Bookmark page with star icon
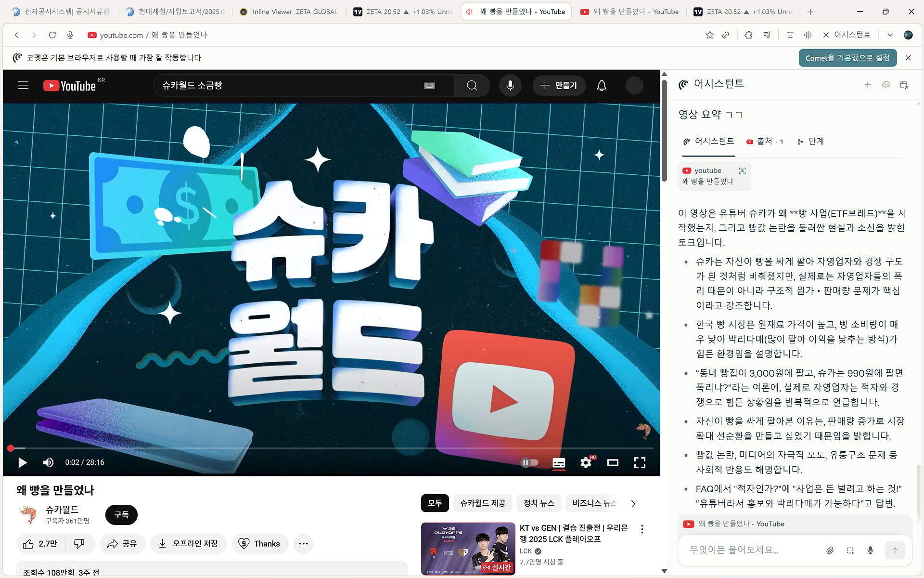924x578 pixels. [x=709, y=35]
